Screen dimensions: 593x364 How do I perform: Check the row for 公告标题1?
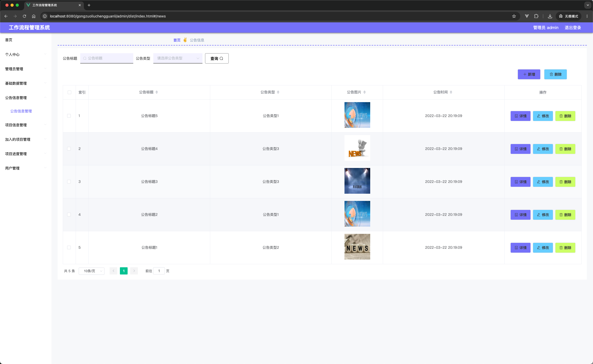point(69,247)
